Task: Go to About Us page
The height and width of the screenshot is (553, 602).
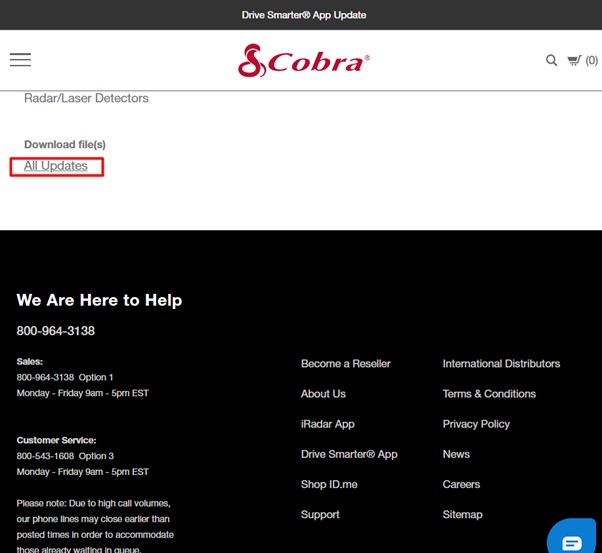Action: coord(323,394)
